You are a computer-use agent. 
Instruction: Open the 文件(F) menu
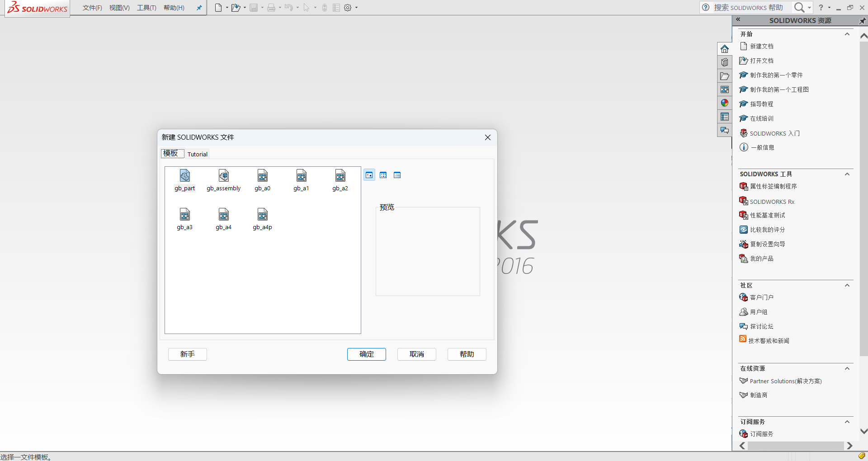click(92, 8)
